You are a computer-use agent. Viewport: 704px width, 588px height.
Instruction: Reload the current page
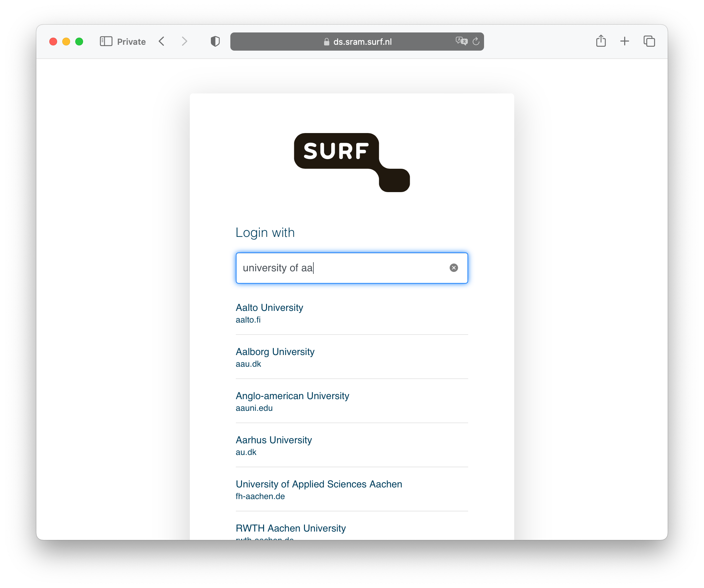476,41
